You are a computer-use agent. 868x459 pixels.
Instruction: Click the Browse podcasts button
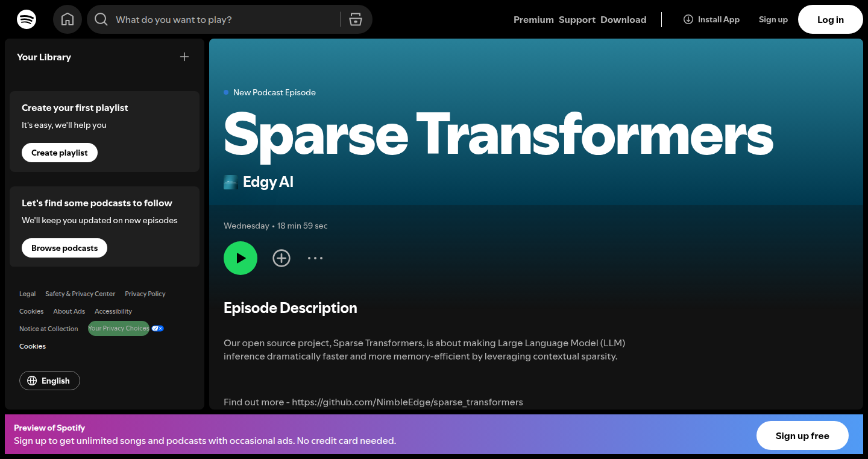click(x=64, y=248)
